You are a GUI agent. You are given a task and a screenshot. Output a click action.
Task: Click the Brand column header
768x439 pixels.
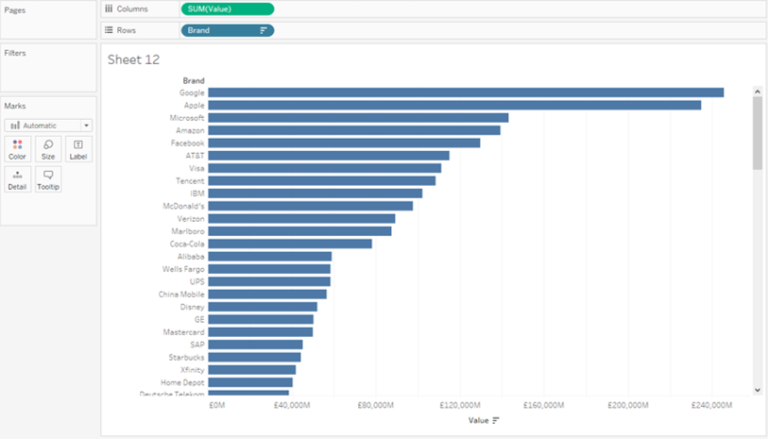(x=193, y=80)
